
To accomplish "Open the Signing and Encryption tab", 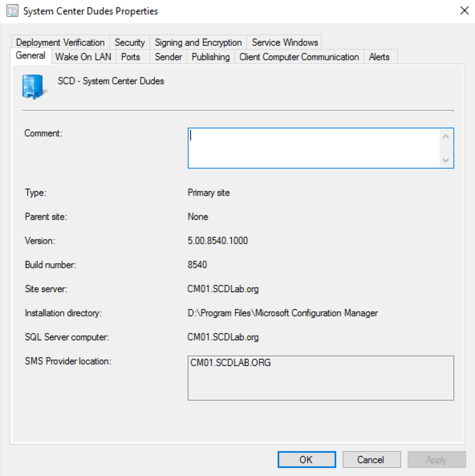I will coord(198,42).
